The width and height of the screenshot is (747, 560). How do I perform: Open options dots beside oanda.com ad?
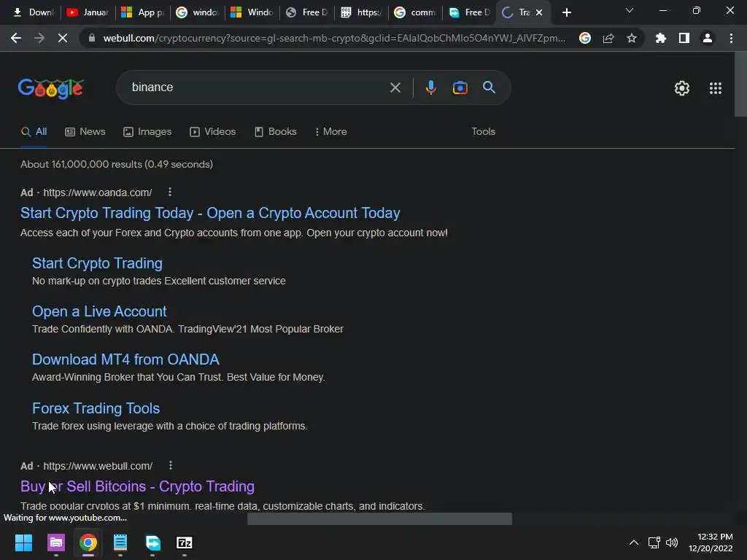(170, 192)
